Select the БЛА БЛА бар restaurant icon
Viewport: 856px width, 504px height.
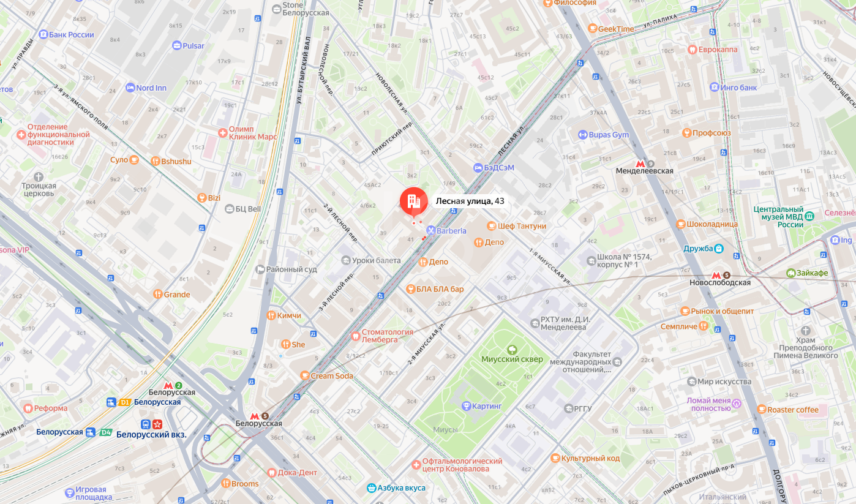[x=411, y=289]
